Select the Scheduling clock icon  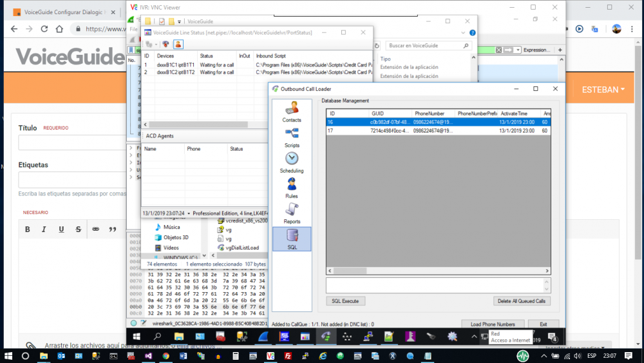[291, 161]
